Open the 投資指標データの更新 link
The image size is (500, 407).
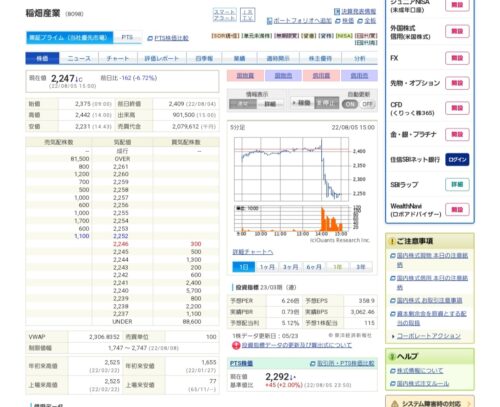click(x=297, y=345)
